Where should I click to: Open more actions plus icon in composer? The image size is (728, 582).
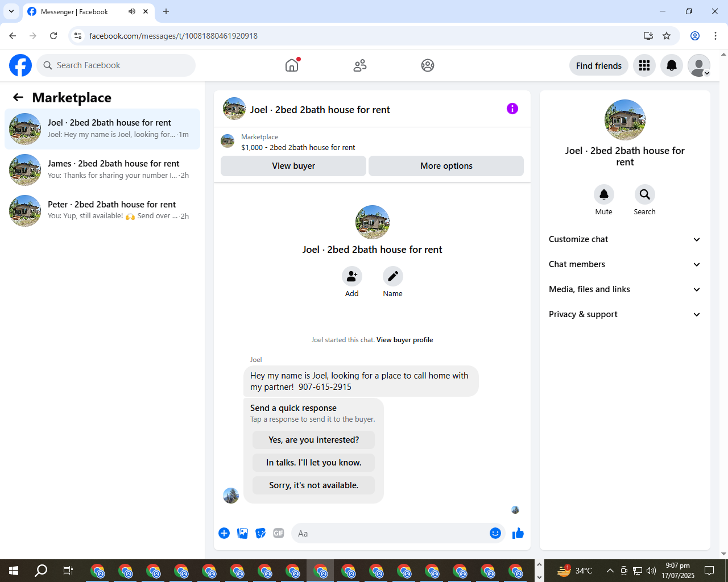point(224,533)
